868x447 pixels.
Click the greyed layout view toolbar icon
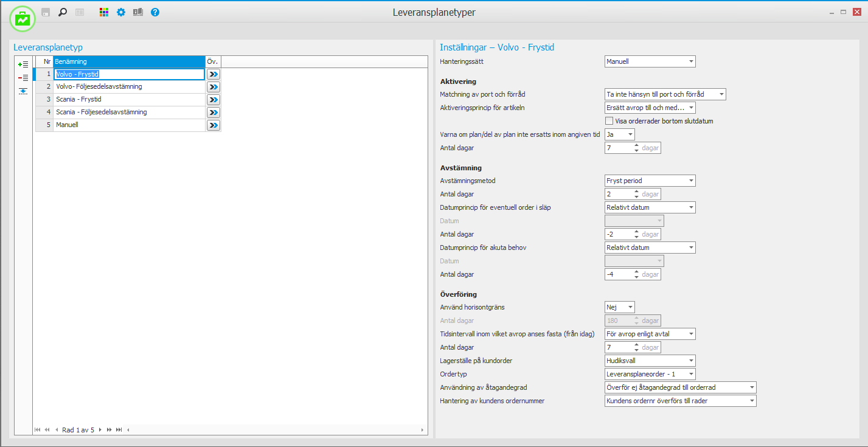80,12
